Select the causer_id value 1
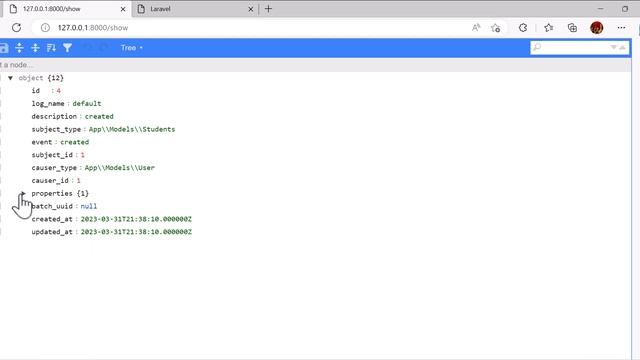Screen dimensions: 640x360 click(78, 180)
